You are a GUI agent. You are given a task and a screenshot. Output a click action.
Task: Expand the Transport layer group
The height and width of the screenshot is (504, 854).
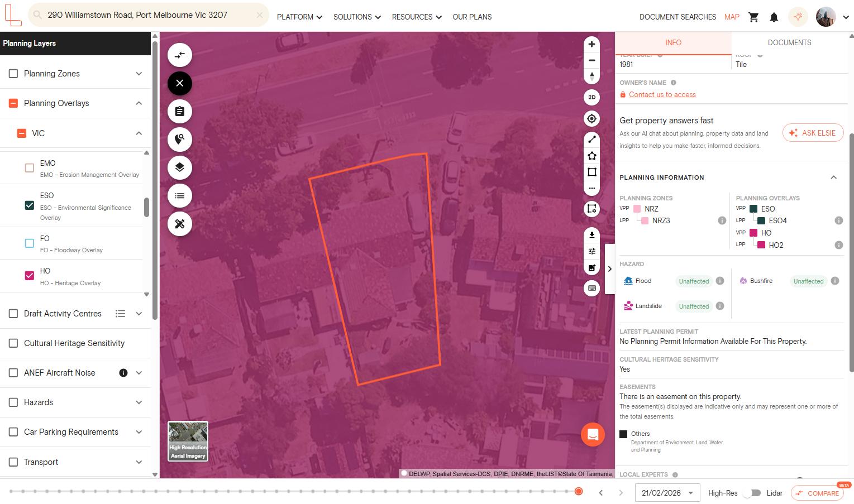[x=139, y=462]
